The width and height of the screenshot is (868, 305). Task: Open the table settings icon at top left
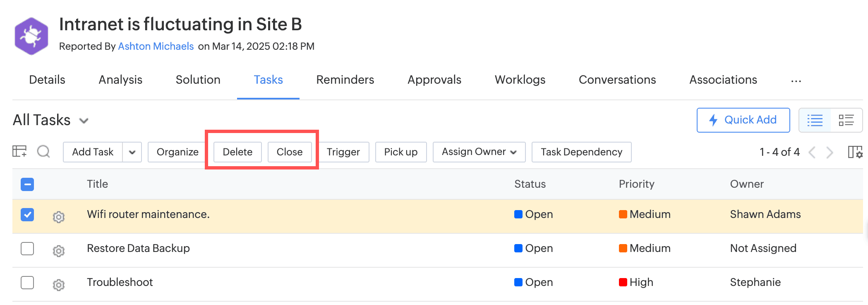click(19, 151)
